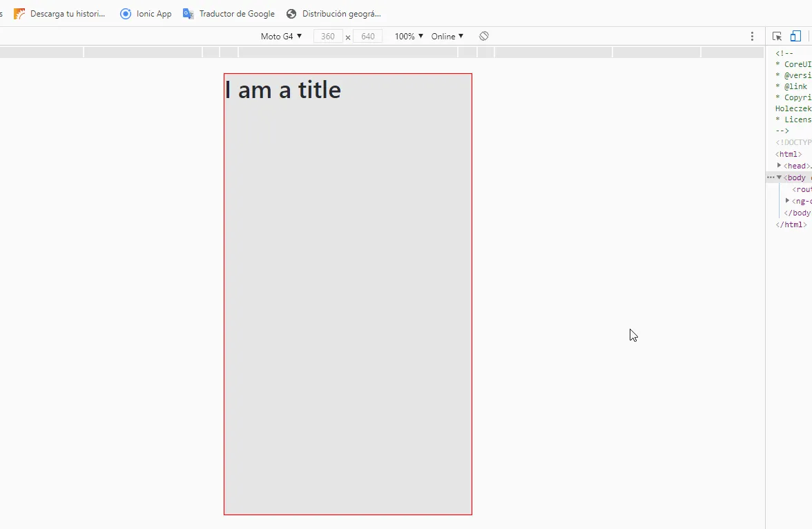Click the globe favicon of Distribución bookmark
812x529 pixels.
291,14
